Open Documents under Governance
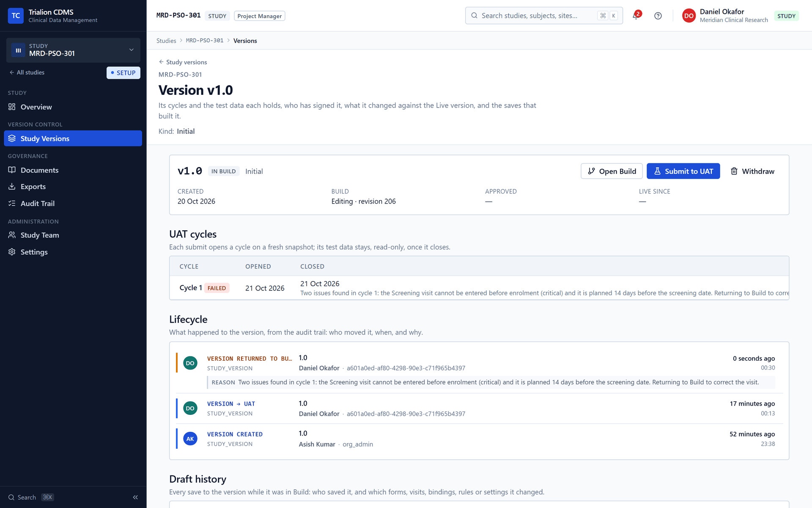 coord(73,170)
